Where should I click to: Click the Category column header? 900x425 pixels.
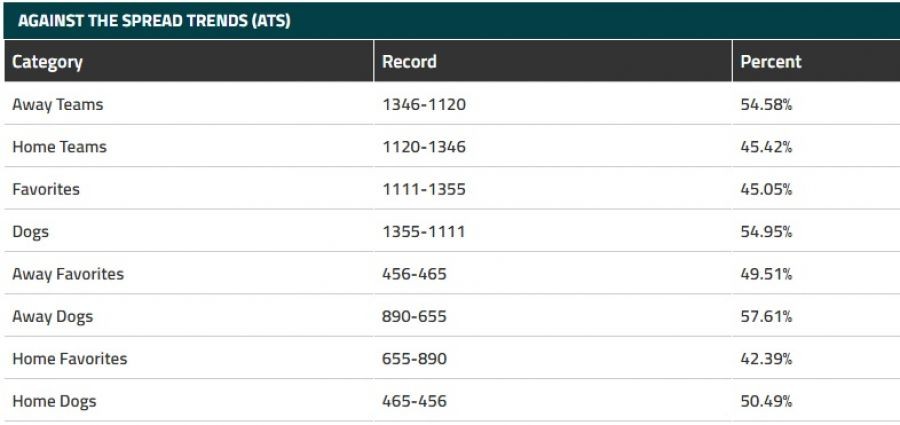coord(47,62)
